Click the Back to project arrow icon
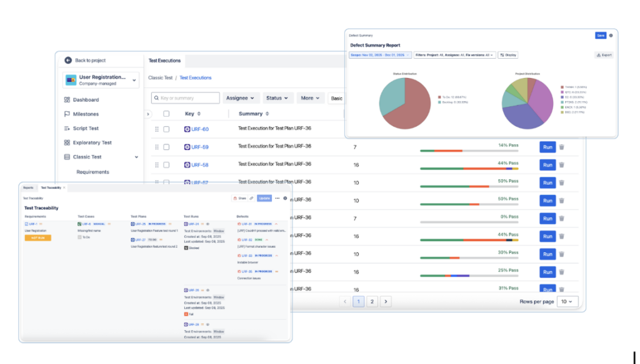 (68, 61)
